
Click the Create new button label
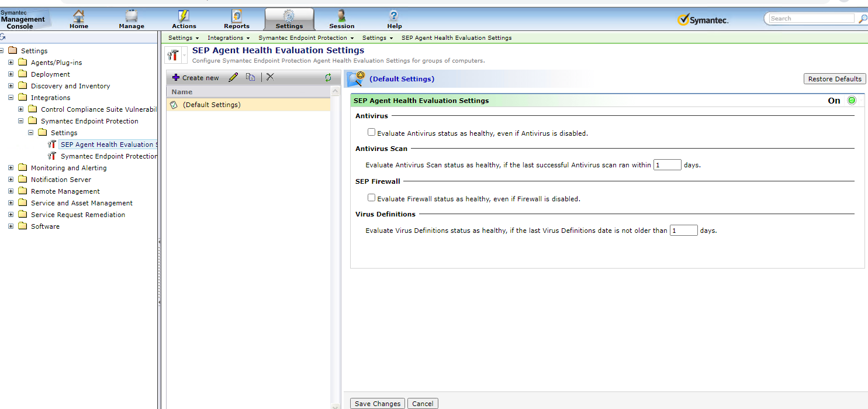tap(200, 78)
